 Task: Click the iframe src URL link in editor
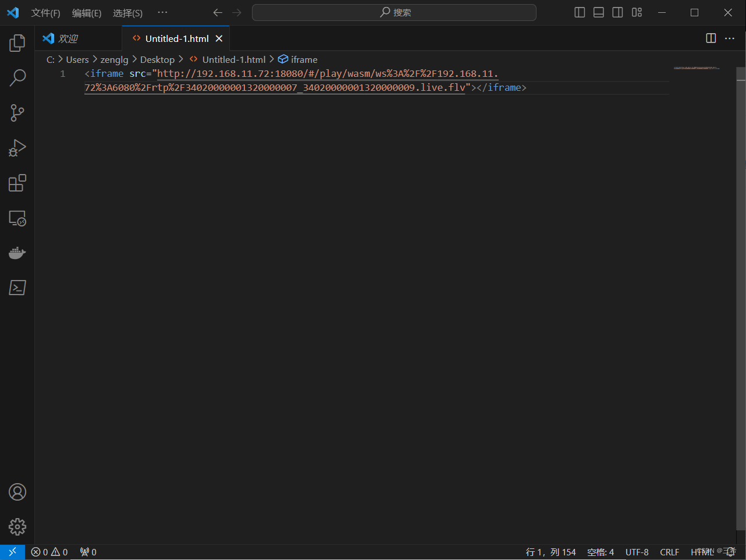pyautogui.click(x=292, y=80)
